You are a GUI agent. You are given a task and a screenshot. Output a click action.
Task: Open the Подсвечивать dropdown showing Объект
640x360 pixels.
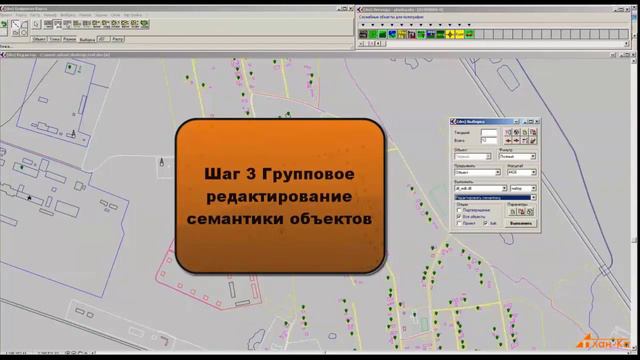click(478, 172)
